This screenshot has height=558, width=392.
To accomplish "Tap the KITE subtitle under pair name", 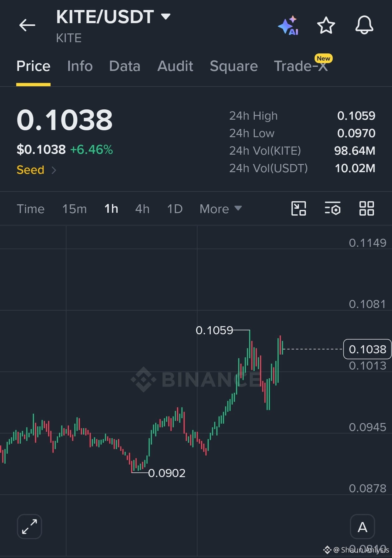I will click(x=69, y=38).
